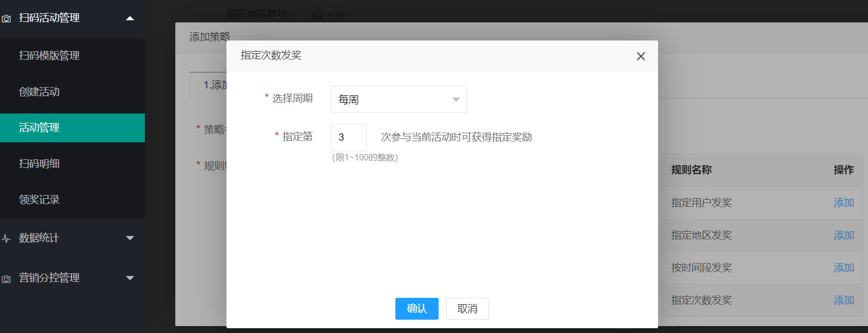868x333 pixels.
Task: Click 添加 for 指定地区发奖
Action: click(844, 235)
